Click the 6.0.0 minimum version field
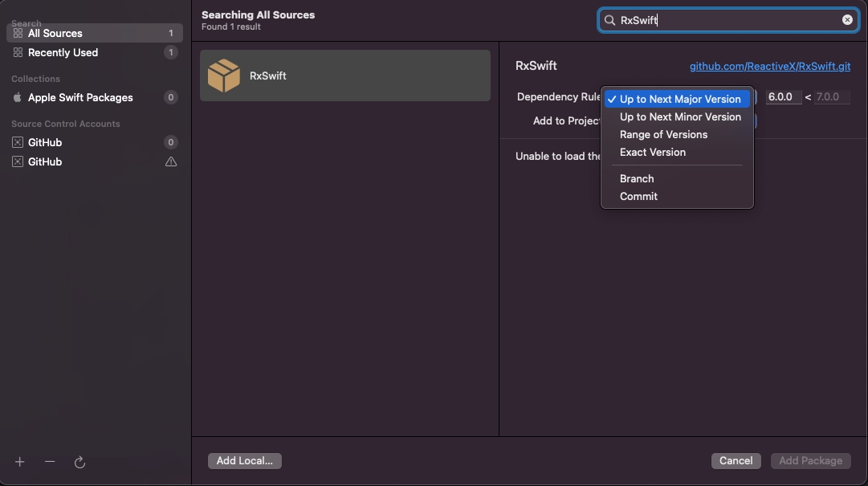 tap(782, 97)
